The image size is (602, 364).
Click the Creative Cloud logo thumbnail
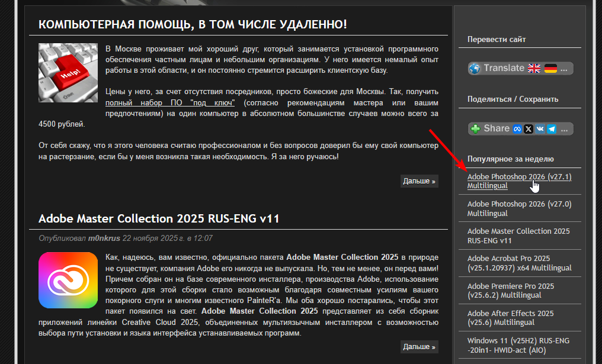point(68,281)
